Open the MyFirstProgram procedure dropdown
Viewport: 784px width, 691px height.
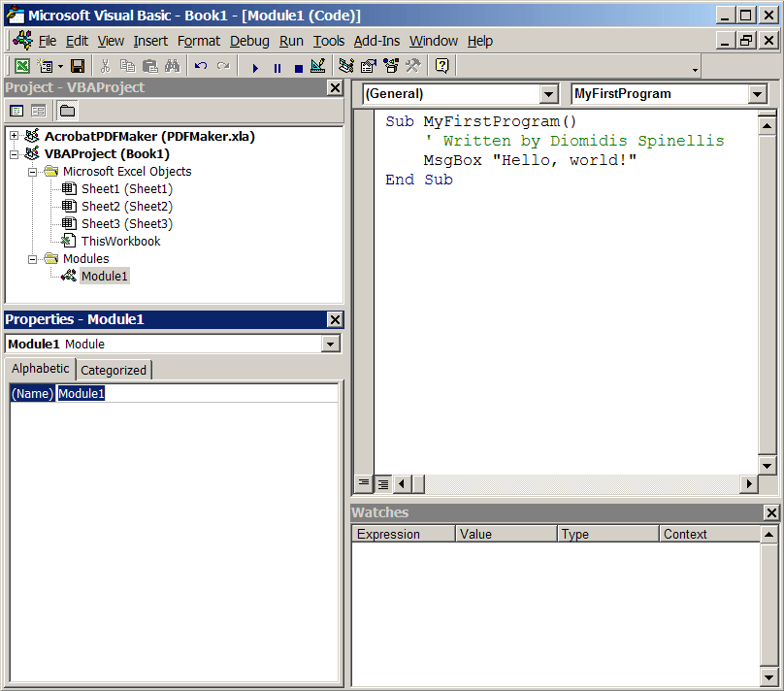[758, 94]
